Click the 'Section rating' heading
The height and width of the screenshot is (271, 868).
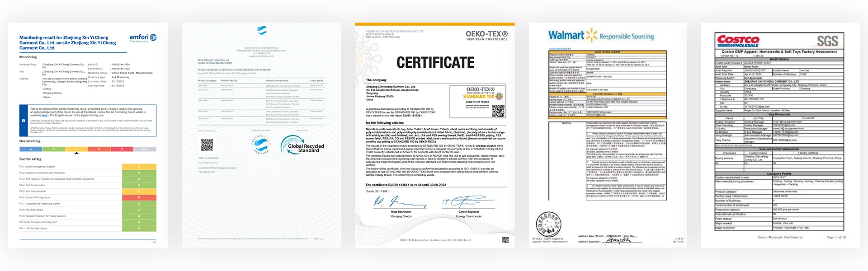coord(30,159)
